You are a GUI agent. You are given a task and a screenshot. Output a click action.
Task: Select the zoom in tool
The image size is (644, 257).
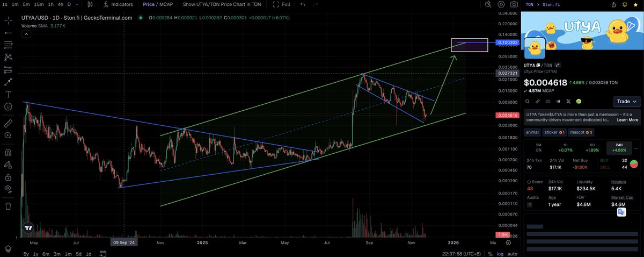8,135
